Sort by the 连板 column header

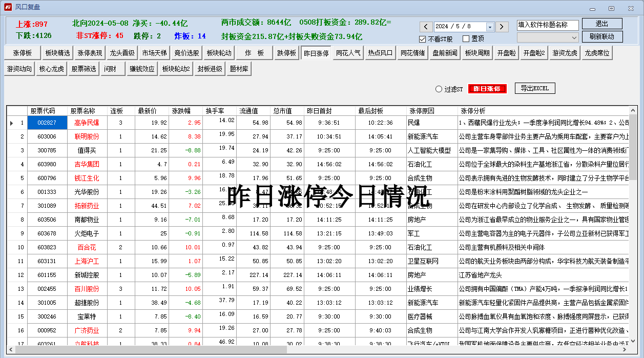(x=121, y=111)
